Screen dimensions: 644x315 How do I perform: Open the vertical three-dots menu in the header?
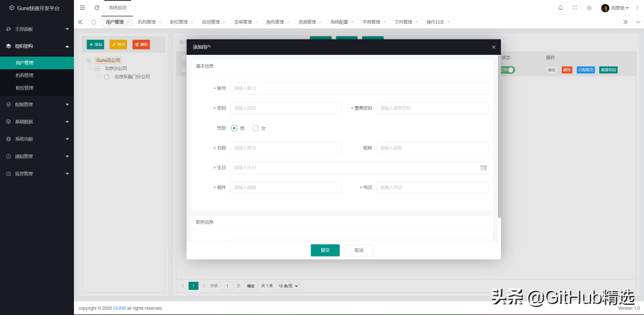(x=636, y=8)
